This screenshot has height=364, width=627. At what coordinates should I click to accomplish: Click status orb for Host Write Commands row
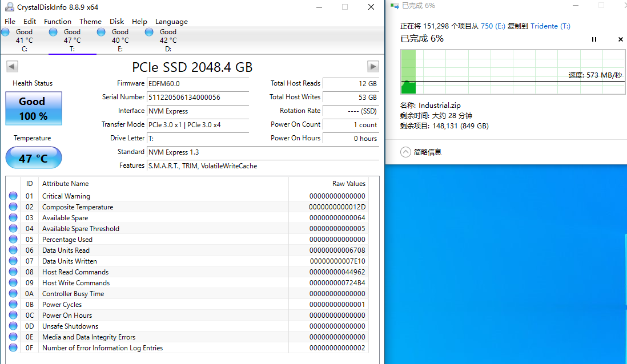pyautogui.click(x=13, y=282)
